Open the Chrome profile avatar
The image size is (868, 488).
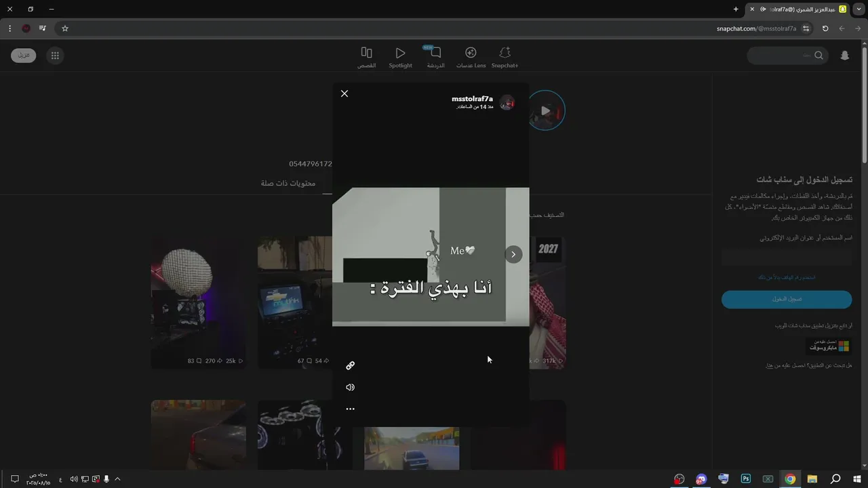pyautogui.click(x=26, y=28)
